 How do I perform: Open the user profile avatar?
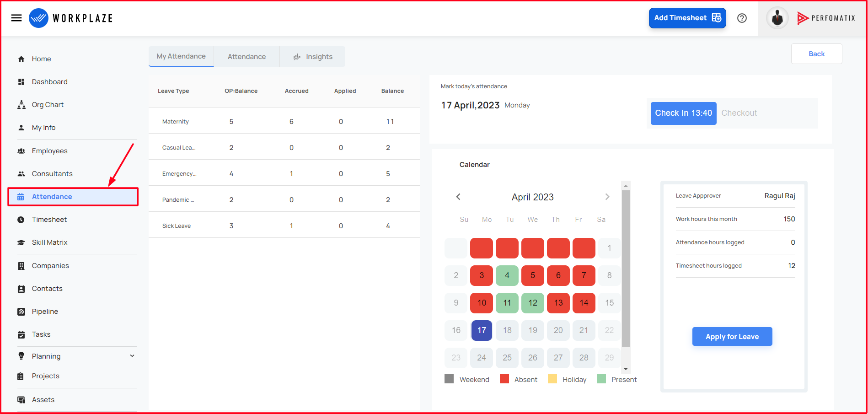click(x=777, y=18)
